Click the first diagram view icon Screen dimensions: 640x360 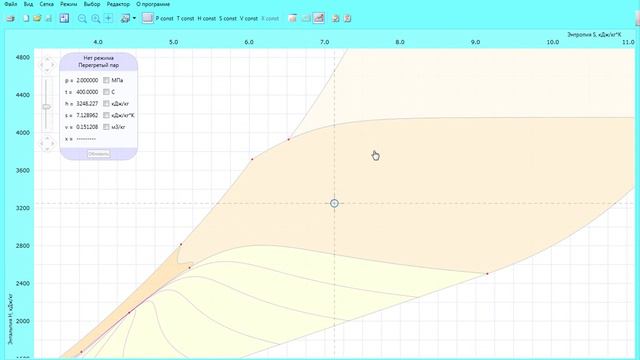293,18
